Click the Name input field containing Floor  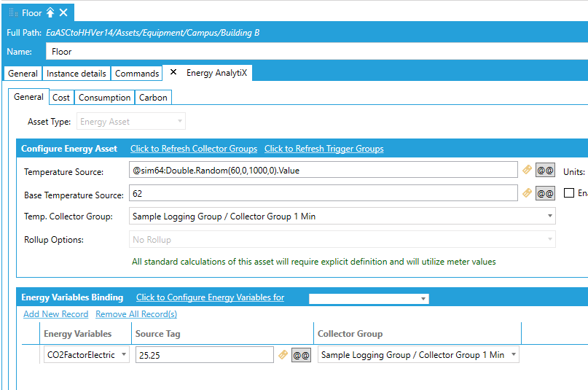tap(317, 51)
